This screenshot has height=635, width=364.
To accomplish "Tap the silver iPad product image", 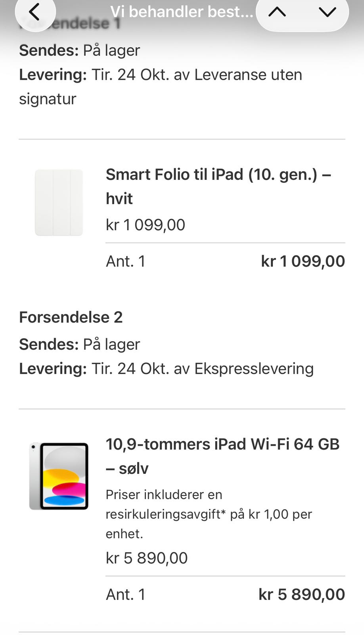I will (x=59, y=476).
